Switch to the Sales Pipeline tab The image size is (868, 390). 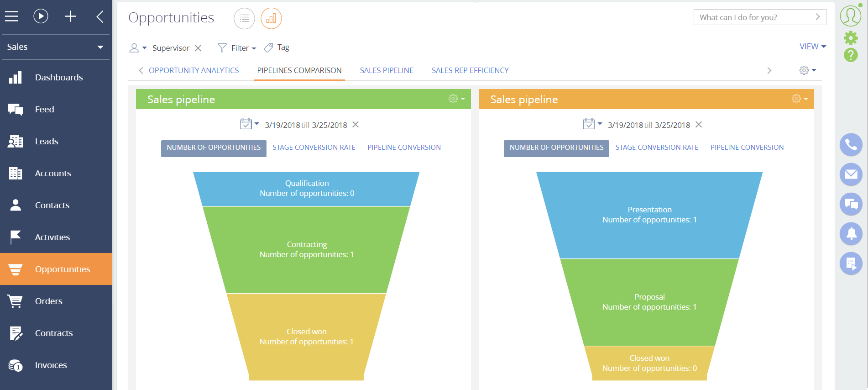pos(386,70)
